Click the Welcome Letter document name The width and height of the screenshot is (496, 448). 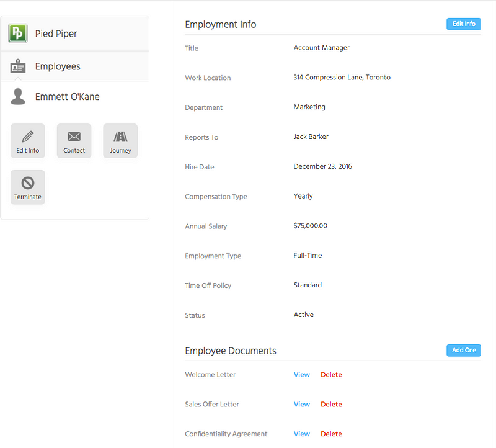(x=210, y=375)
